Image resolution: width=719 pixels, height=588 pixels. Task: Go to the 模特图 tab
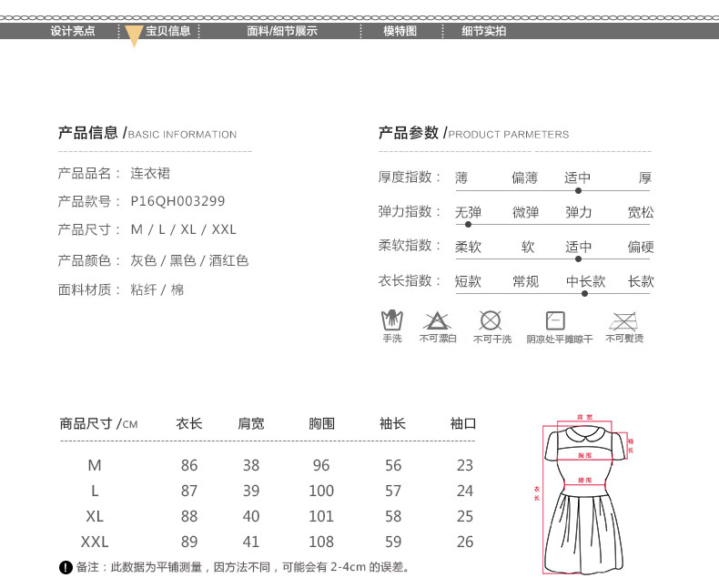tap(400, 31)
